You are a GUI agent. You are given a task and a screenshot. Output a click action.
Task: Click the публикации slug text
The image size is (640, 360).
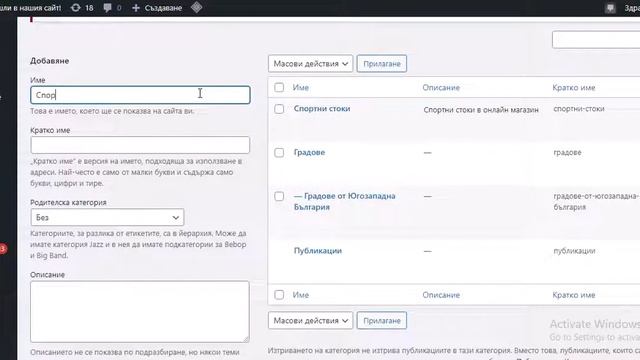pos(574,251)
